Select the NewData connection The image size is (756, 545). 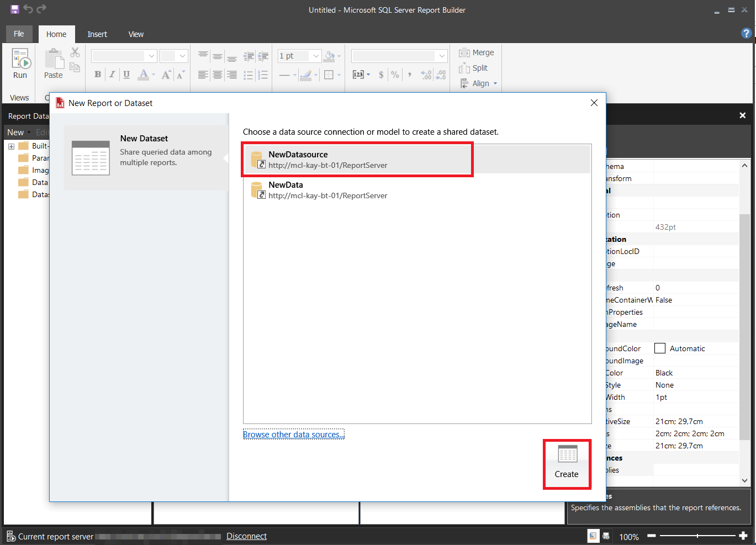pyautogui.click(x=417, y=190)
